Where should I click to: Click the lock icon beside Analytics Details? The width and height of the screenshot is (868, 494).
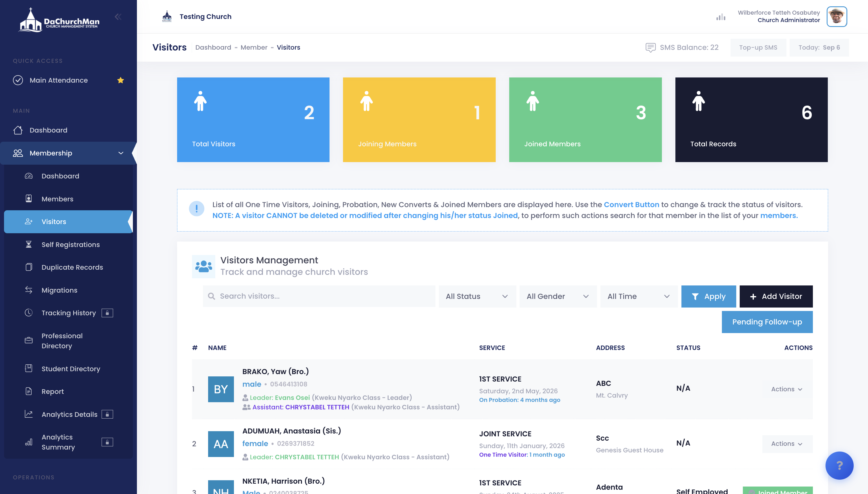[107, 414]
